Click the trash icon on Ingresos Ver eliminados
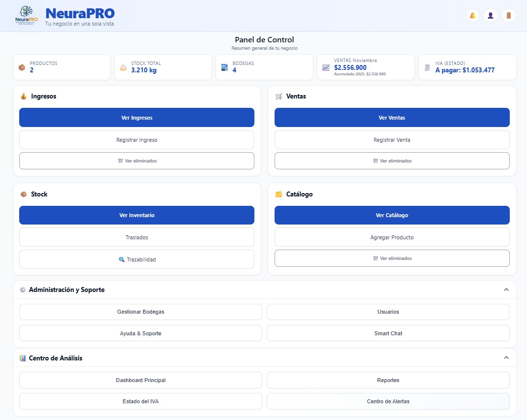 [x=120, y=161]
